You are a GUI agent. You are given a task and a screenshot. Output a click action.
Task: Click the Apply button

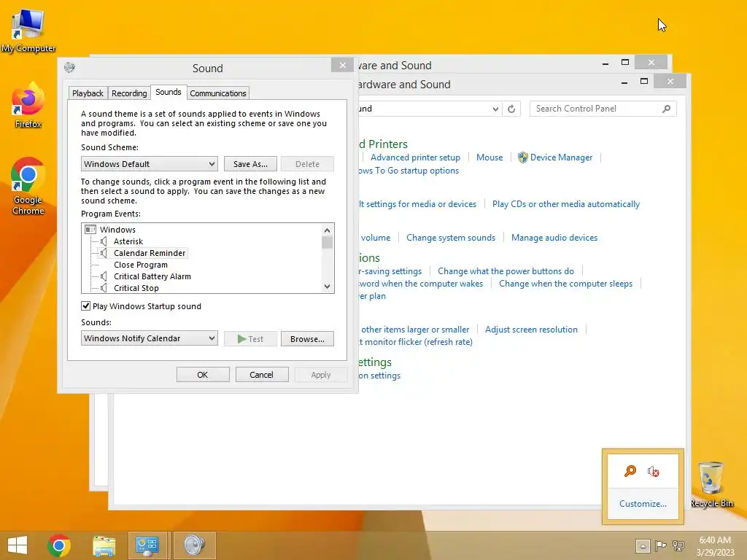point(321,374)
